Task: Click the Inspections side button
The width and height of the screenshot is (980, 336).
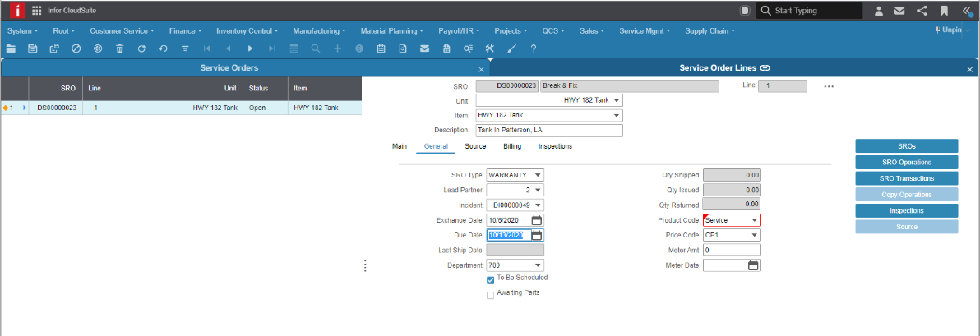Action: 906,210
